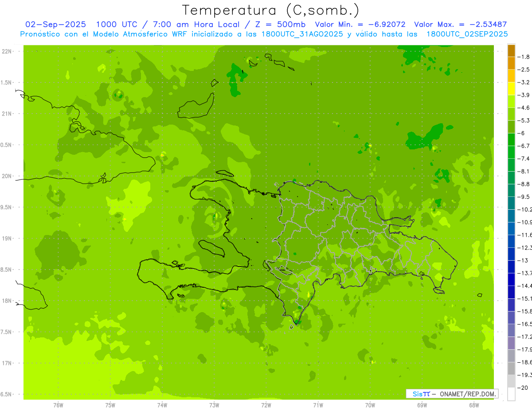Click the 21N latitude axis label
This screenshot has width=532, height=411.
7,114
